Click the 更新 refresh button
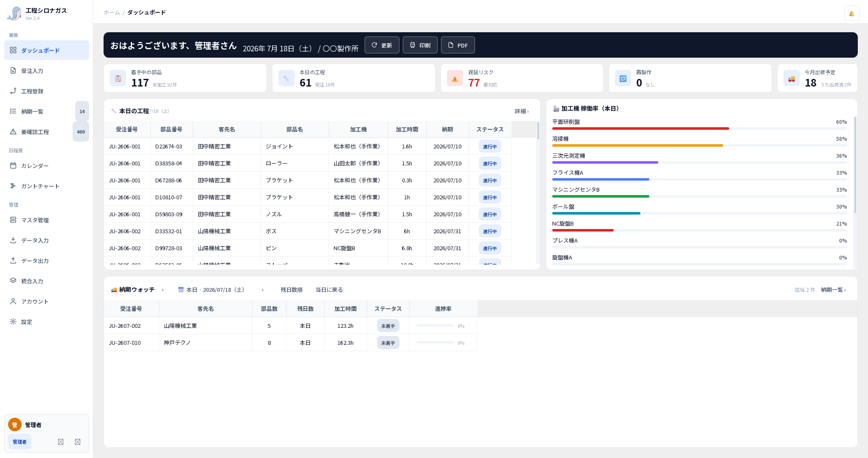Screen dimensions: 868x458 pyautogui.click(x=382, y=45)
